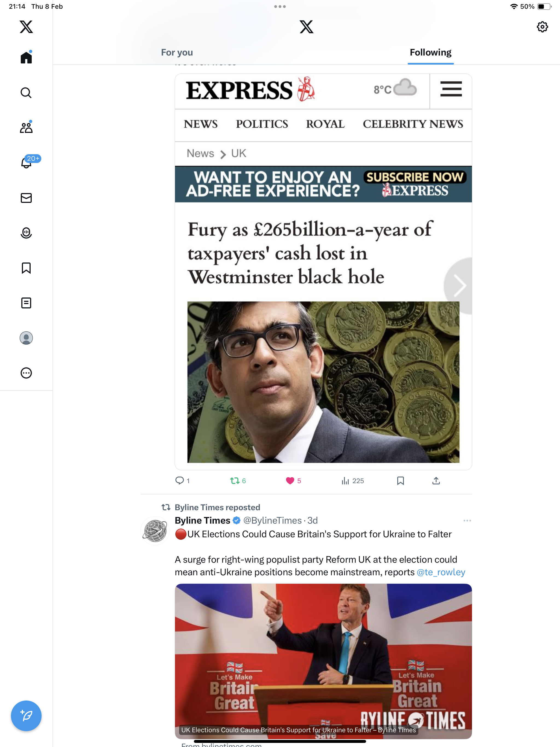Open Spaces microphone icon in sidebar
This screenshot has width=560, height=747.
tap(26, 233)
